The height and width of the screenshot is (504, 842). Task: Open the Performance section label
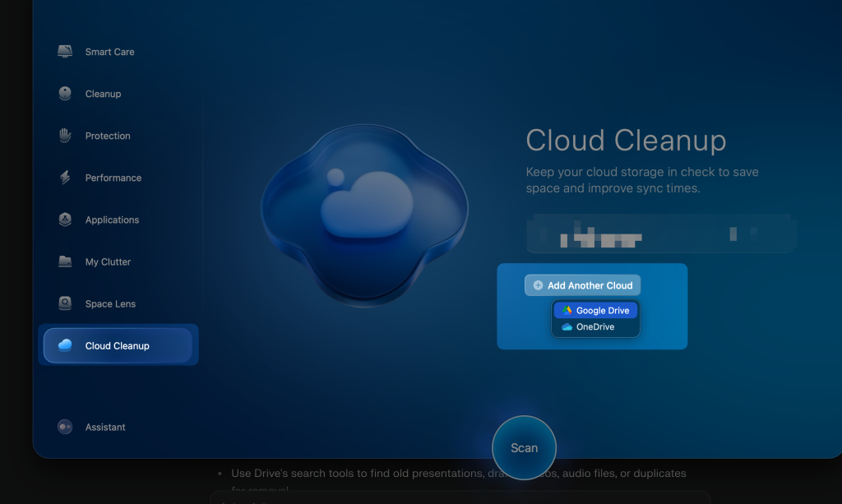coord(113,178)
